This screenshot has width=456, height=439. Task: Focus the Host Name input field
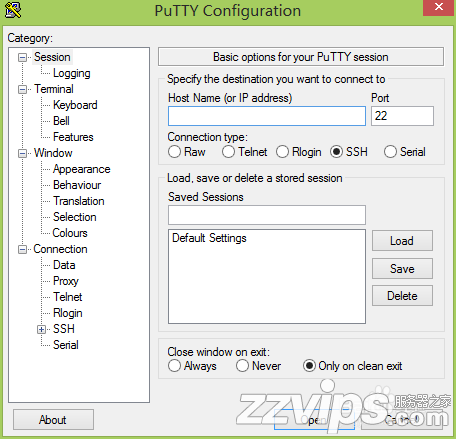pyautogui.click(x=267, y=116)
